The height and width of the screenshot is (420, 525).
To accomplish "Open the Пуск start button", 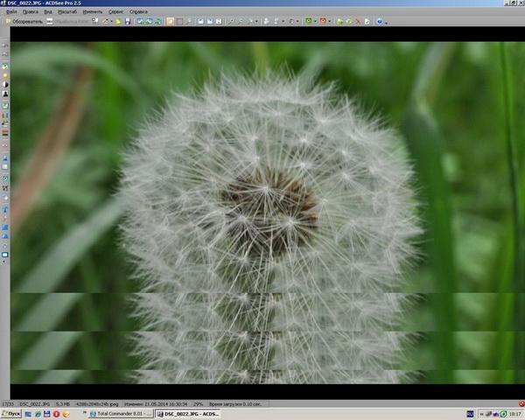I will [x=11, y=414].
